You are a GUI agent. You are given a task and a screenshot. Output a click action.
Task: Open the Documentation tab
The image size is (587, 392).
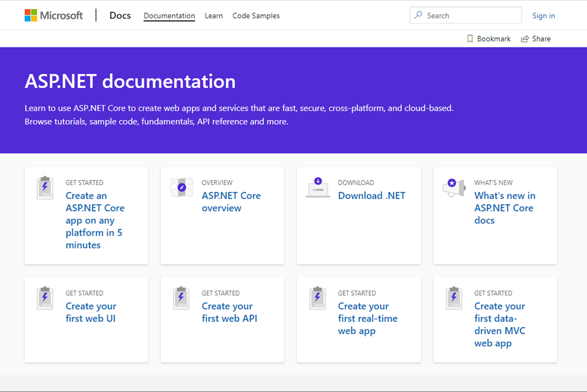(169, 15)
